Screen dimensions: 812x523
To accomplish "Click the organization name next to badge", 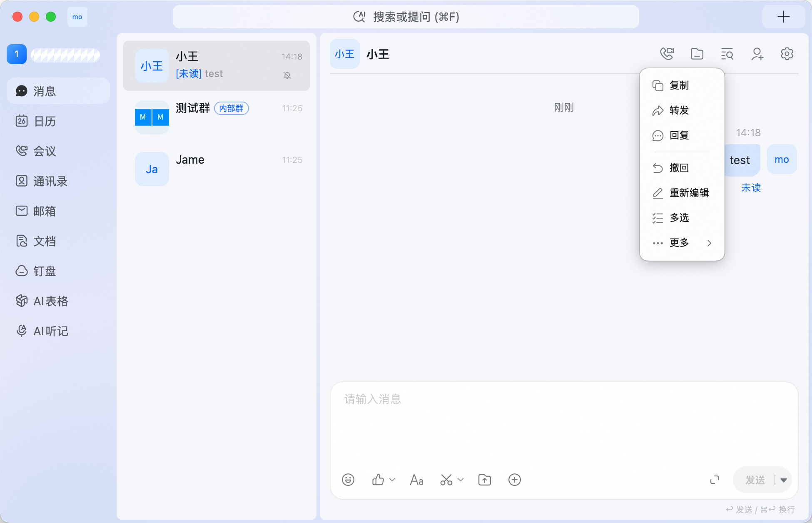I will 65,55.
